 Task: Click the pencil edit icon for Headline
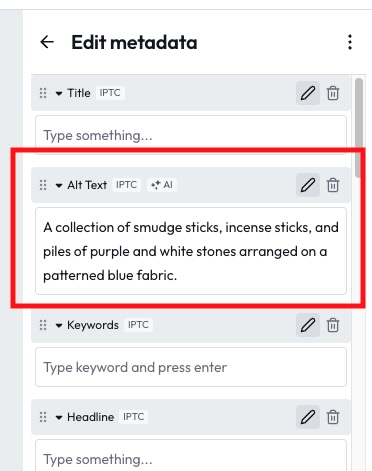pyautogui.click(x=308, y=417)
